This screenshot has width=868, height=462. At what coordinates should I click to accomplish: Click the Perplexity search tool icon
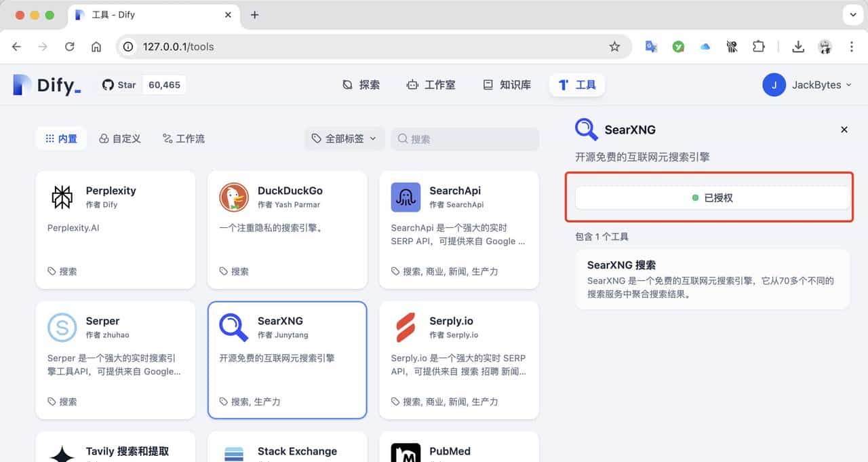pos(62,197)
